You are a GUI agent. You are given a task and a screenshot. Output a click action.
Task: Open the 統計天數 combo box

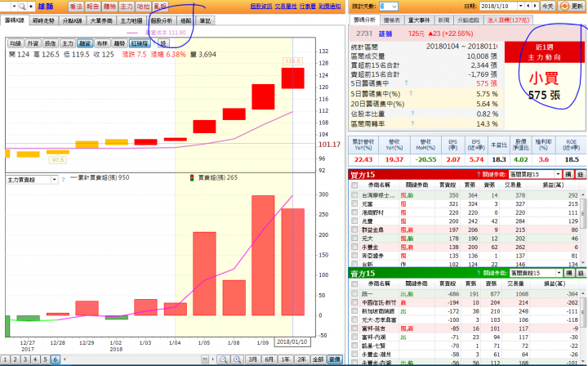pyautogui.click(x=388, y=7)
